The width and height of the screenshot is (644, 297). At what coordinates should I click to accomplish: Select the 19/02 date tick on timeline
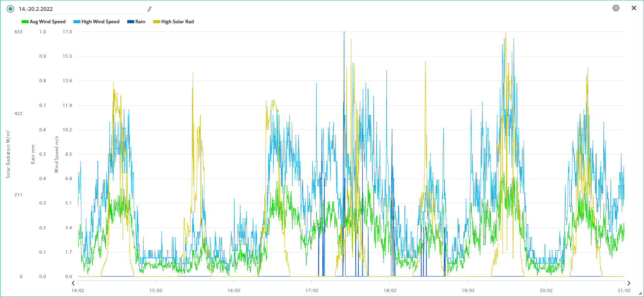(x=468, y=290)
